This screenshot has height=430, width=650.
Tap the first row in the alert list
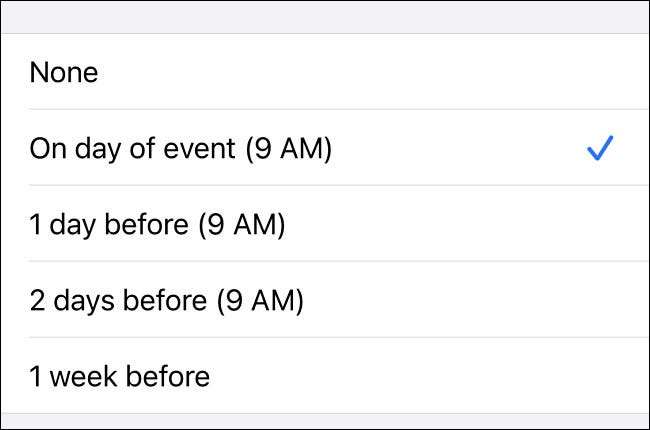pos(325,72)
